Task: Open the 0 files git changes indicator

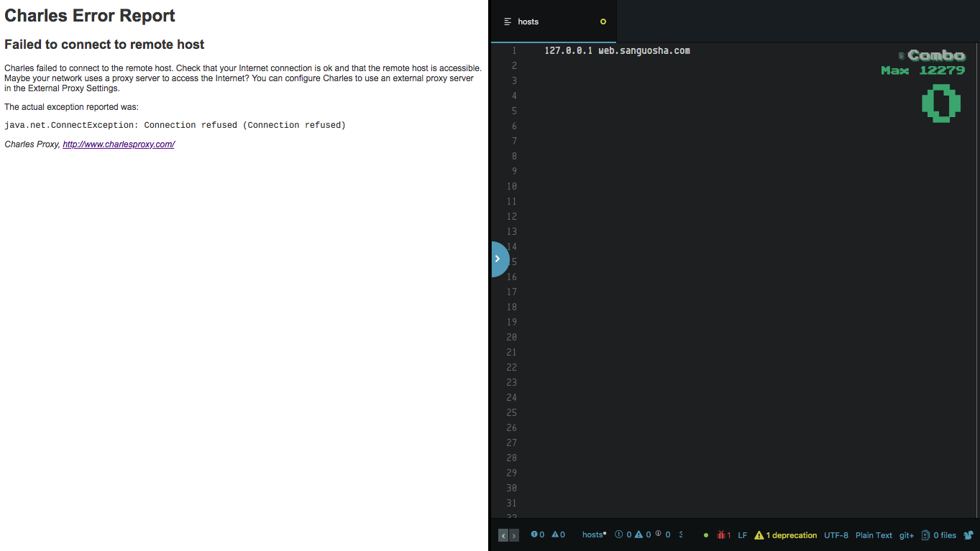Action: 939,535
